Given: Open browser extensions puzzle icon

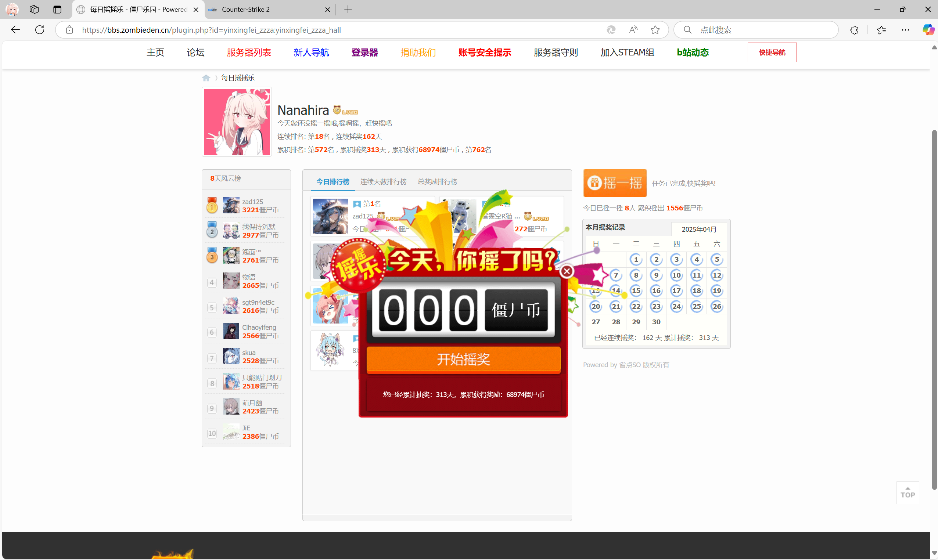Looking at the screenshot, I should point(854,30).
